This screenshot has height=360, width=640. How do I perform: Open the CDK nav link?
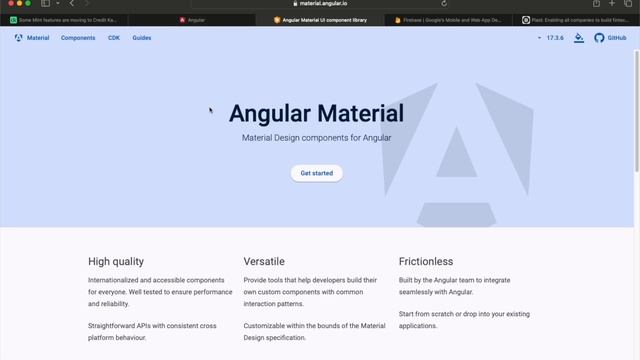(x=114, y=38)
